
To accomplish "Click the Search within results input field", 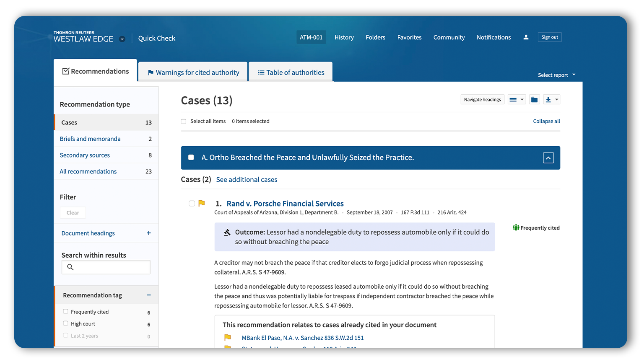I will click(111, 267).
